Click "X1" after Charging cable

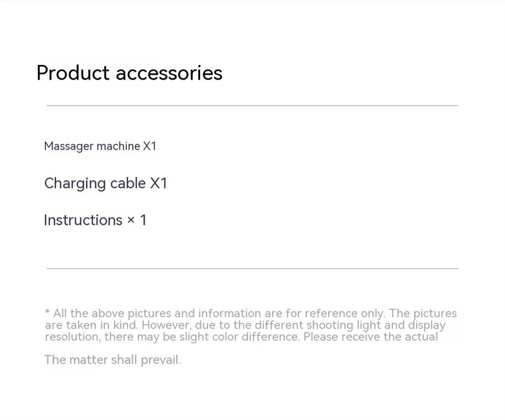click(158, 184)
